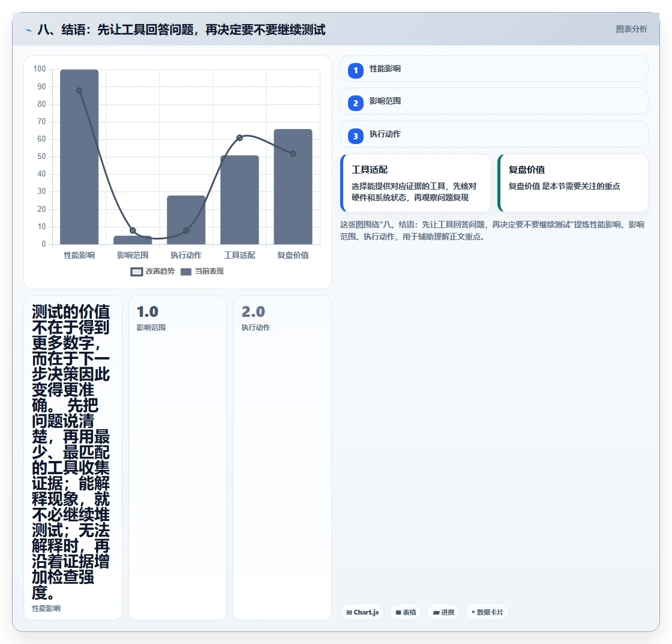
Task: Click the chart description paragraph starting 这张图围绕
Action: pyautogui.click(x=493, y=230)
